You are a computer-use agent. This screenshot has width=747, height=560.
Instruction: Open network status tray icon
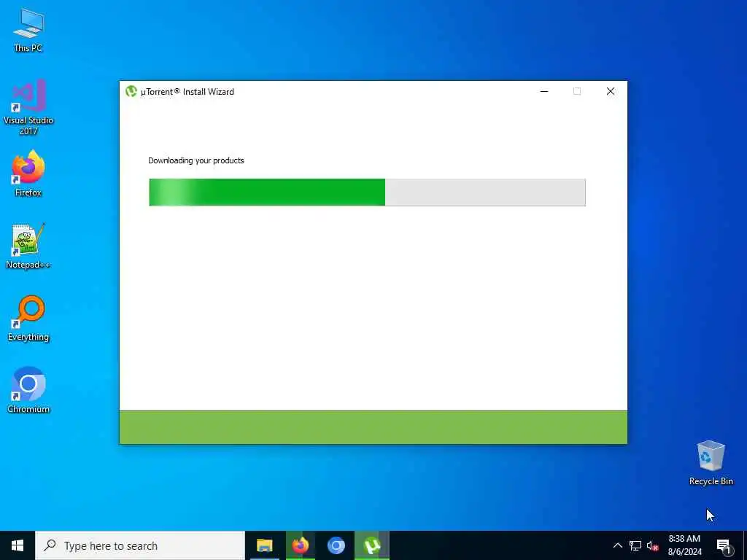[x=635, y=545]
